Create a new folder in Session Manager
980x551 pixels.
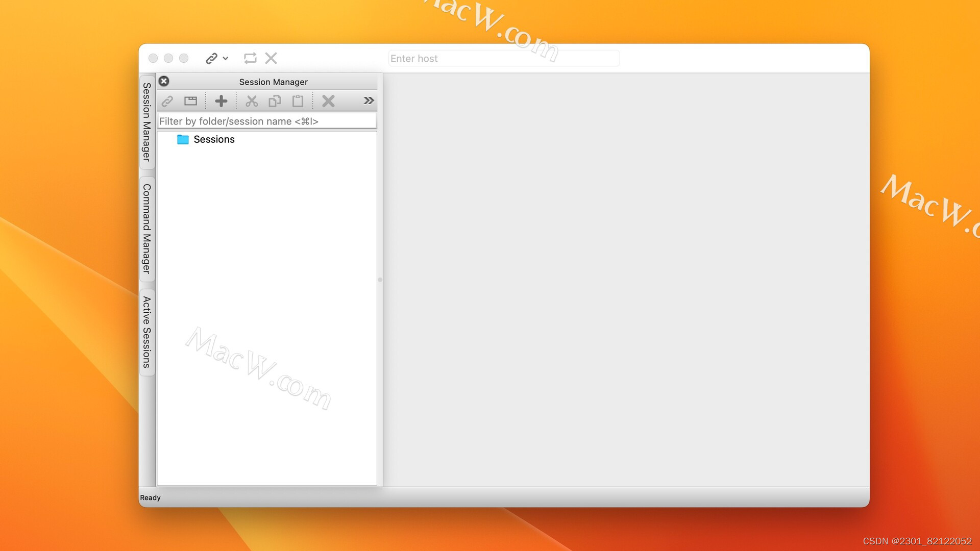(190, 101)
